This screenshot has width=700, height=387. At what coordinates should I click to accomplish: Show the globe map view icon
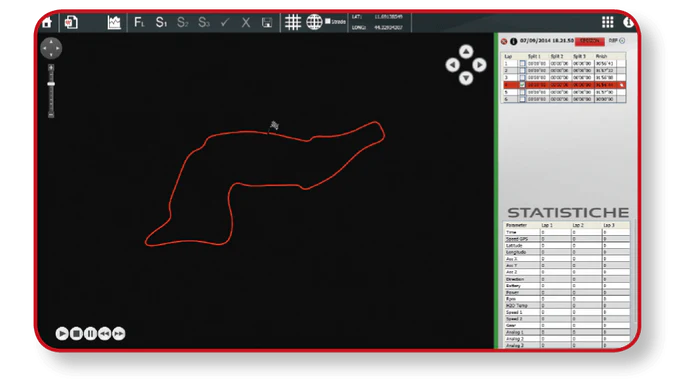tap(314, 22)
